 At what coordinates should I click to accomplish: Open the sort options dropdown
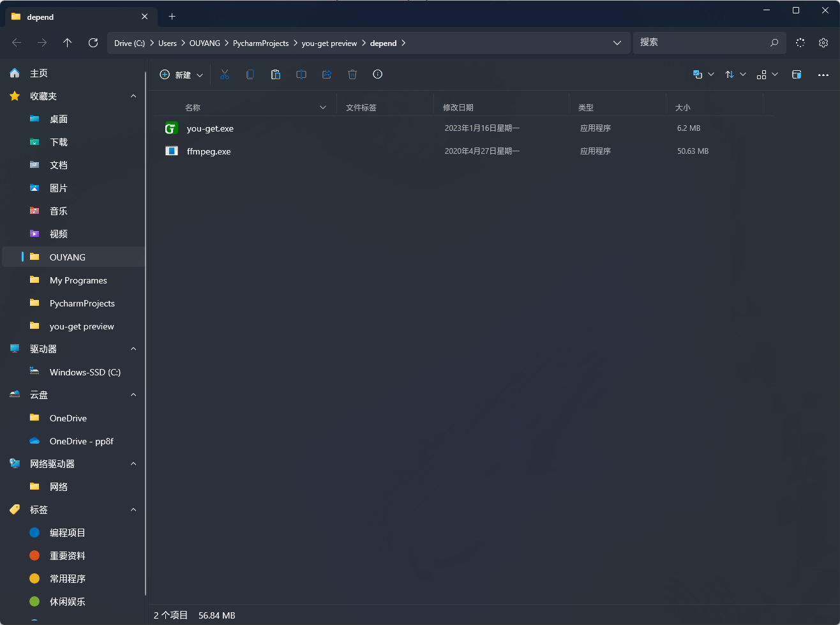coord(735,75)
